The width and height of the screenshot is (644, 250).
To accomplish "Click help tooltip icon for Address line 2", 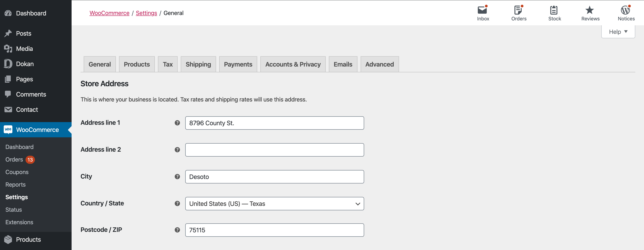I will click(177, 150).
